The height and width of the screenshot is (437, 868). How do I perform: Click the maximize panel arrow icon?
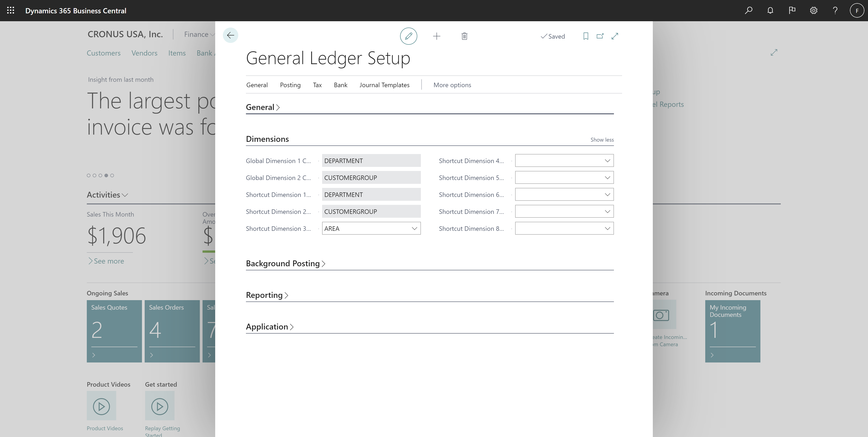click(x=614, y=36)
